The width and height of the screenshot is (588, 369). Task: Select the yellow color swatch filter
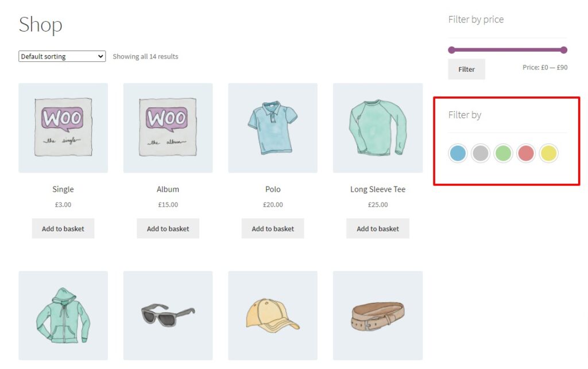548,153
